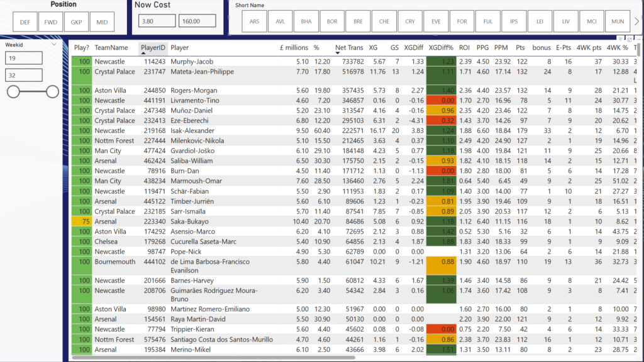Select the LIV team tile
The image size is (644, 362).
coord(566,21)
